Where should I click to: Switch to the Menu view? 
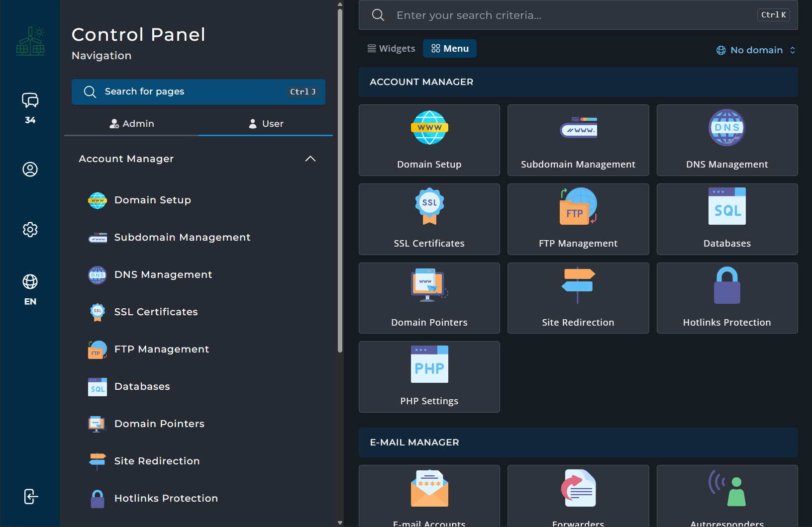450,49
